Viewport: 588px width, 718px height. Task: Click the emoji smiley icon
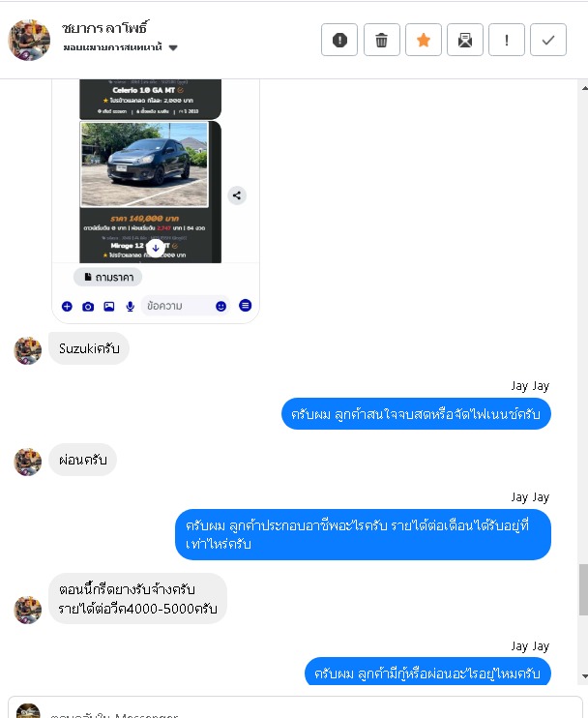221,307
